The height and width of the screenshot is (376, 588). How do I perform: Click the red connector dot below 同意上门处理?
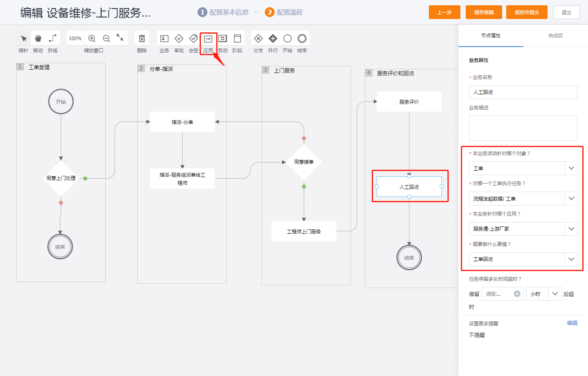pos(61,203)
